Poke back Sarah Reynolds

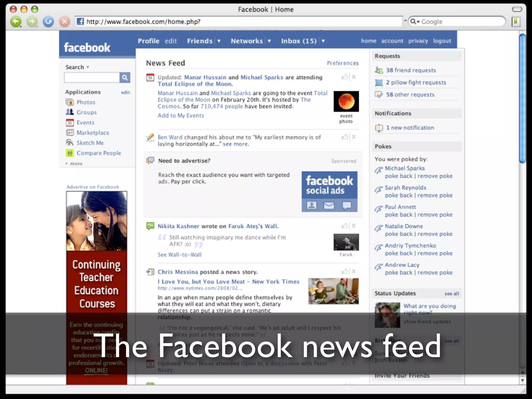pyautogui.click(x=398, y=195)
